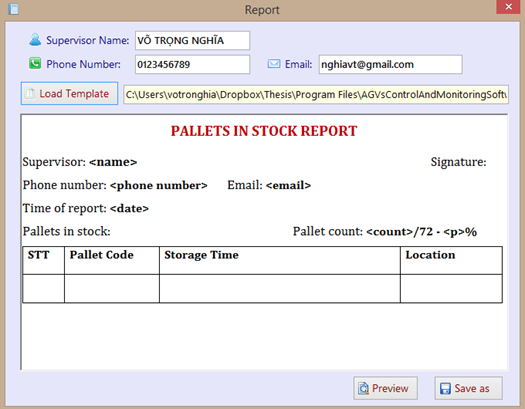Focus the Phone Number input field
Viewport: 525px width, 409px height.
tap(193, 64)
